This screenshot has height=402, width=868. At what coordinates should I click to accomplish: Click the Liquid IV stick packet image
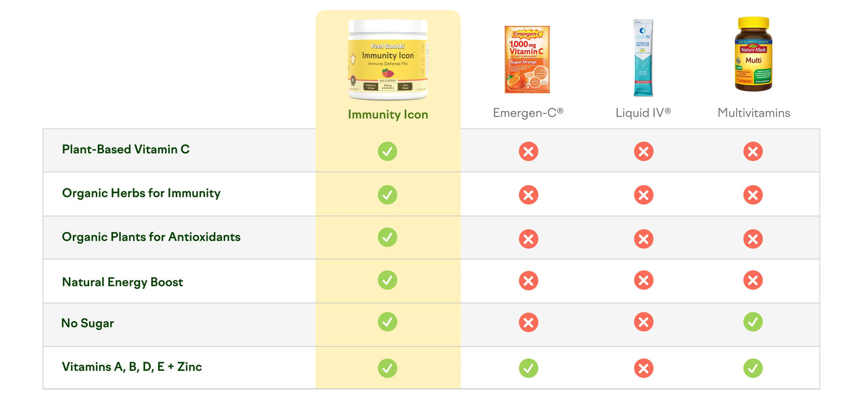643,57
